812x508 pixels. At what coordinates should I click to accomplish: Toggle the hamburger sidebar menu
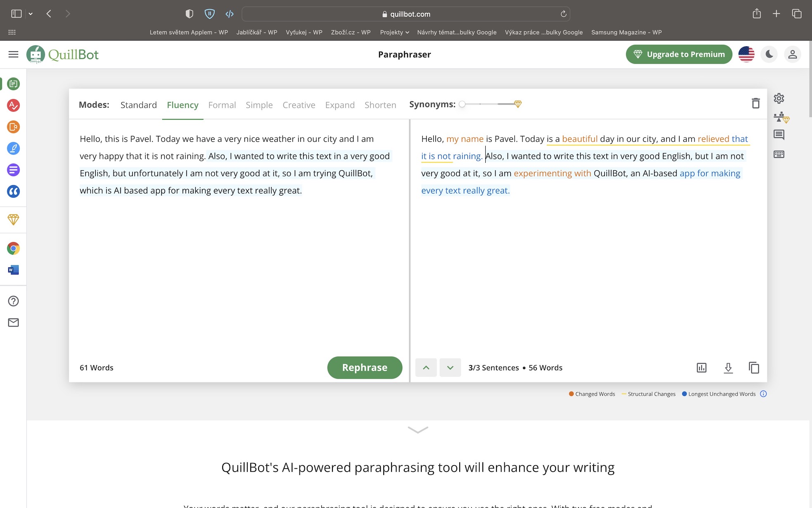[x=13, y=54]
